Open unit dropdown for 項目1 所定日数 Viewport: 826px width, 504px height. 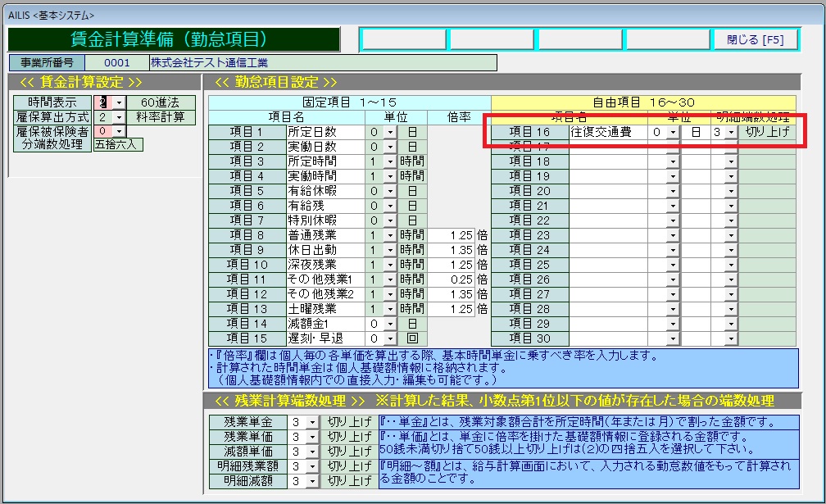coord(390,132)
